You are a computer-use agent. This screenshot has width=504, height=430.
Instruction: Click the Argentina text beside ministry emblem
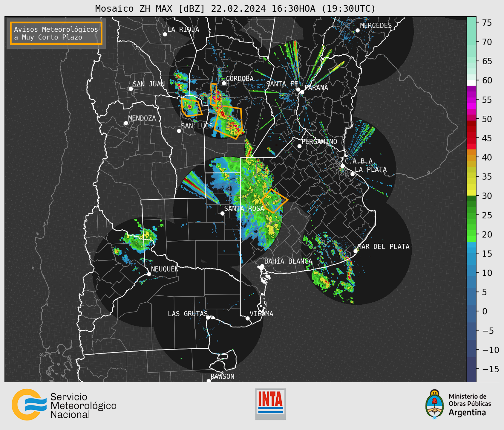click(x=467, y=413)
